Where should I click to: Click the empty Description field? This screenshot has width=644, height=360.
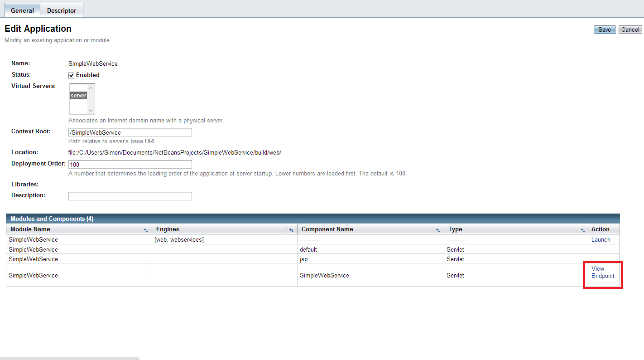coord(130,196)
